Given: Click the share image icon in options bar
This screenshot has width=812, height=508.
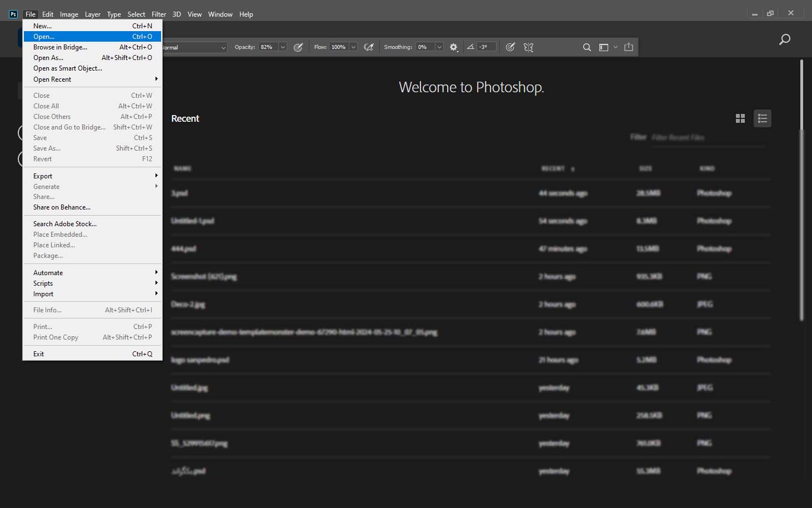Looking at the screenshot, I should pos(629,47).
